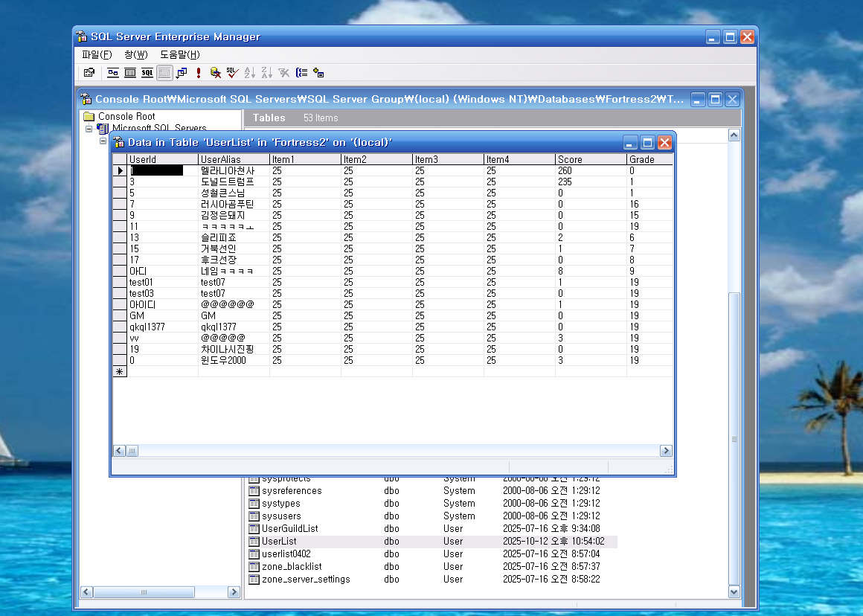Viewport: 863px width, 616px height.
Task: Click data grid horizontal scrollbar right arrow
Action: [666, 451]
